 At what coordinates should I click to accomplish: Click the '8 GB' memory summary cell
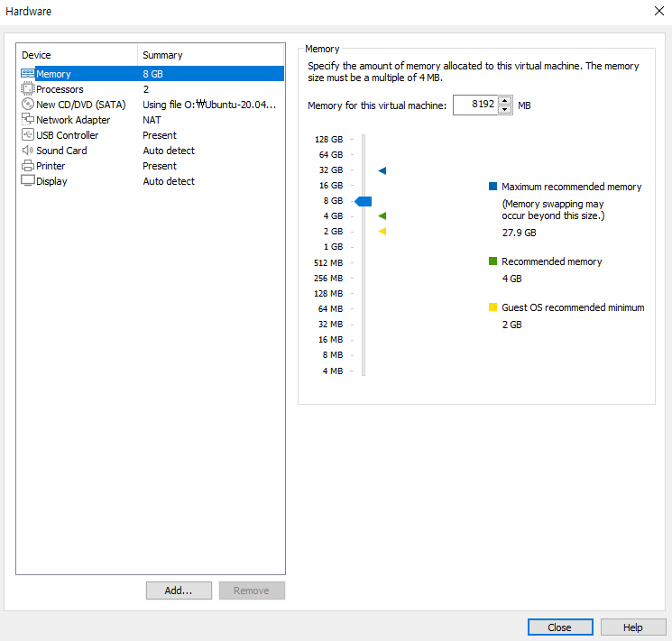click(153, 74)
